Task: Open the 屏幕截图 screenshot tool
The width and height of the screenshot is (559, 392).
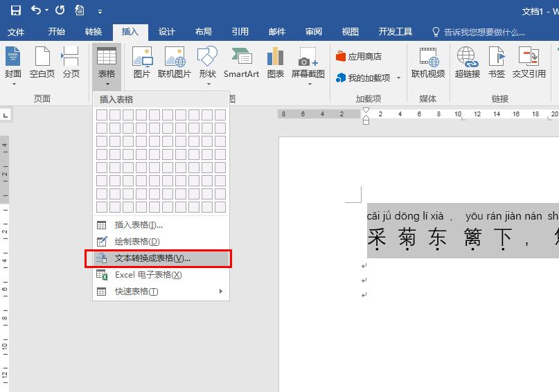Action: pyautogui.click(x=308, y=62)
